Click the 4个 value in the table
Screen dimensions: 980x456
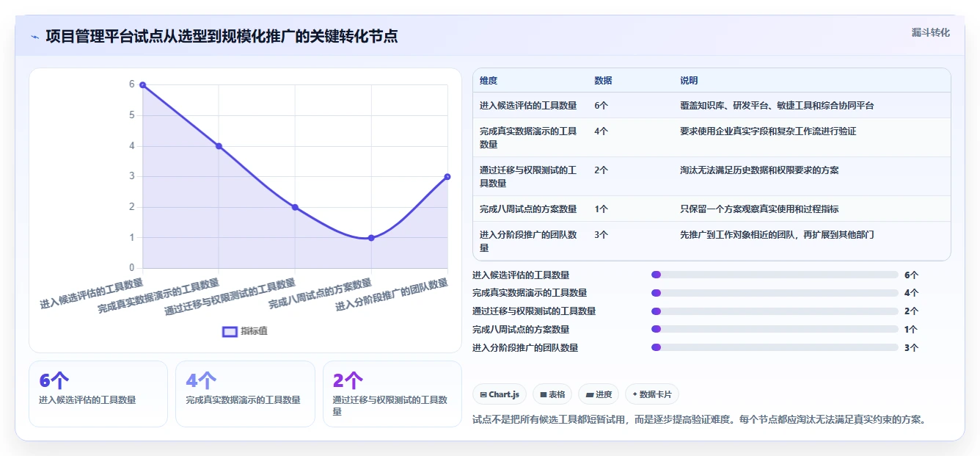pyautogui.click(x=601, y=131)
